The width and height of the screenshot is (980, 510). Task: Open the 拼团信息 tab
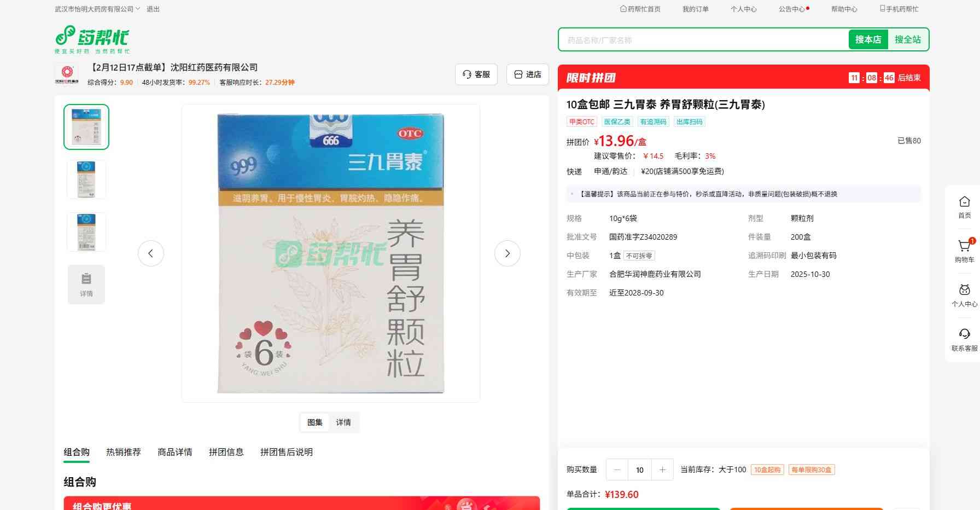226,452
